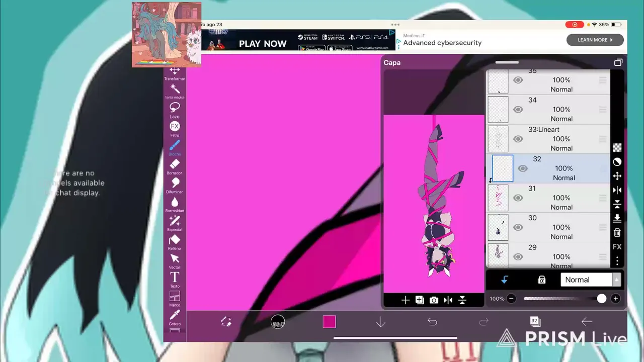
Task: Open the three-dot layer options menu
Action: pyautogui.click(x=617, y=261)
